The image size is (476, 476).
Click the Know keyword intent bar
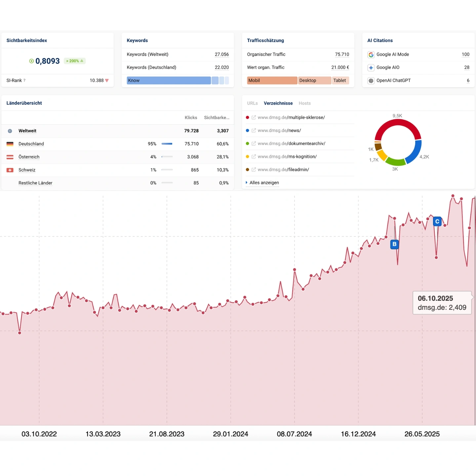click(x=169, y=80)
